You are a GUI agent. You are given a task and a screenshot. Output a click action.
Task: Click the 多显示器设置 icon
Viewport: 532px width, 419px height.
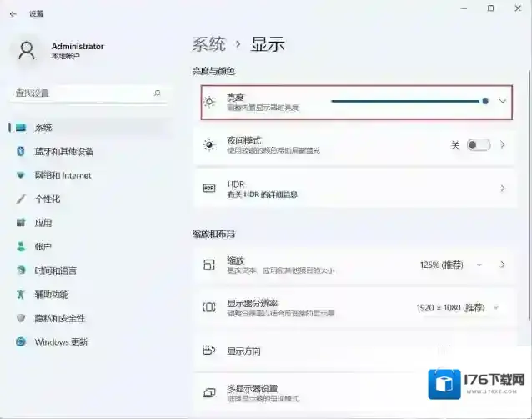point(209,393)
